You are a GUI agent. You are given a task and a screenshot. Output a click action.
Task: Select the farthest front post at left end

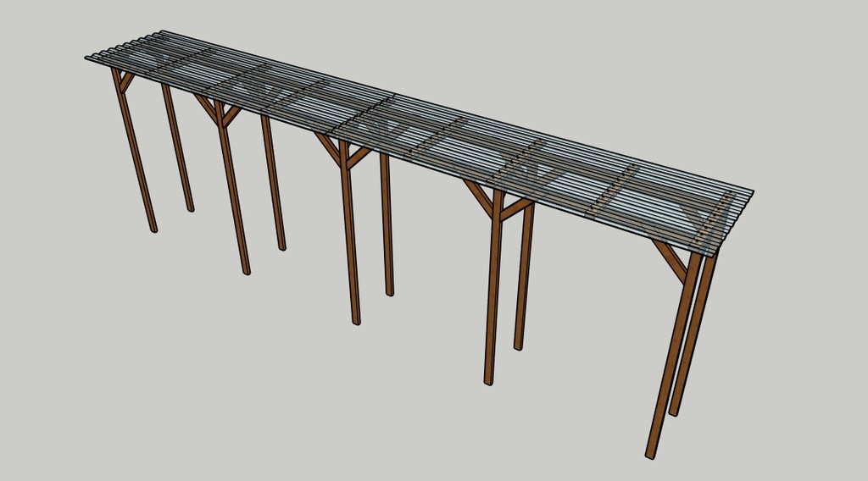point(135,151)
